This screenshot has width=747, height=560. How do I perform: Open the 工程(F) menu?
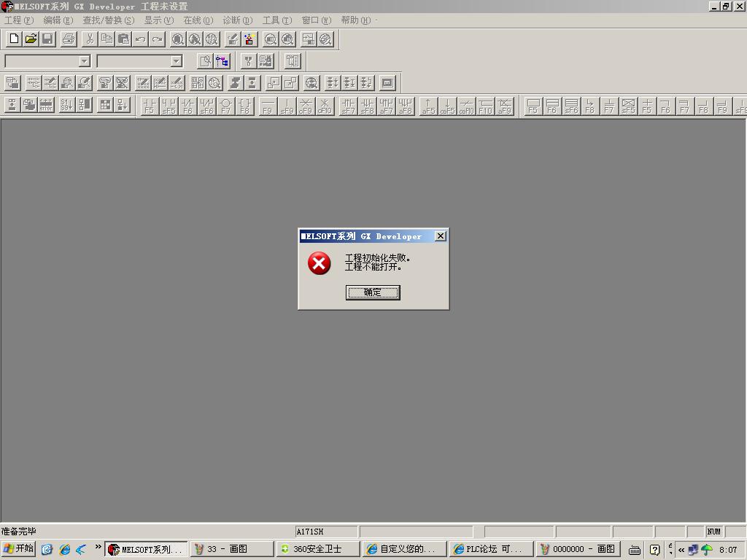(x=19, y=20)
